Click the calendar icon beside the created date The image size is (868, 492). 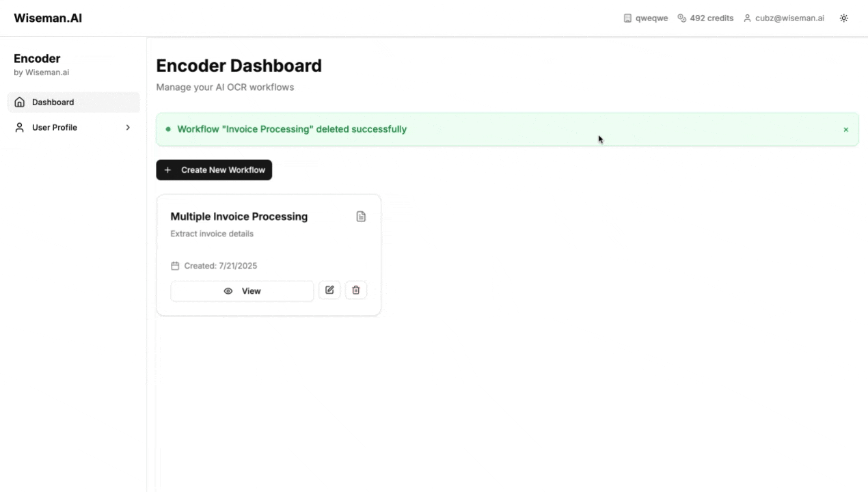[x=175, y=266]
